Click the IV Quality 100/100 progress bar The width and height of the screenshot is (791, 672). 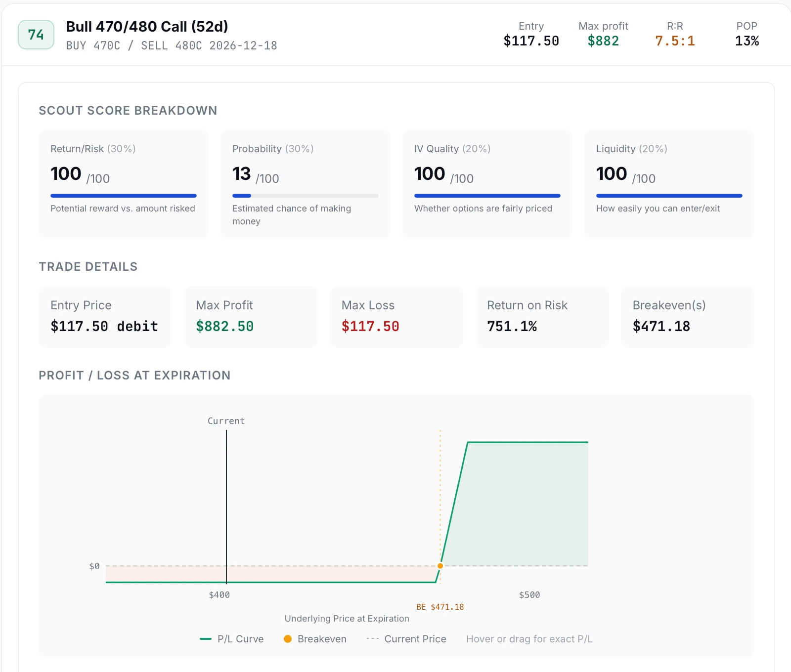click(487, 196)
